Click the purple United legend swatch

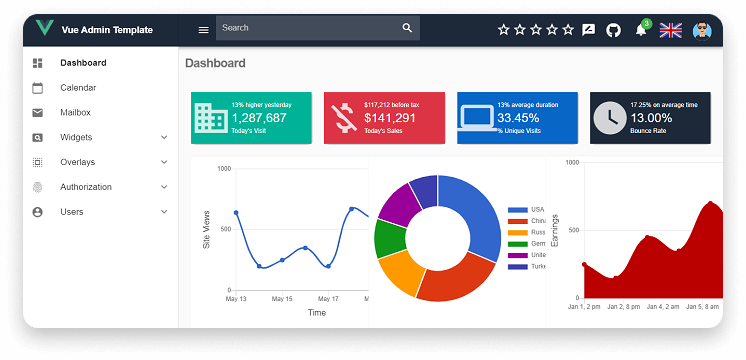click(518, 255)
